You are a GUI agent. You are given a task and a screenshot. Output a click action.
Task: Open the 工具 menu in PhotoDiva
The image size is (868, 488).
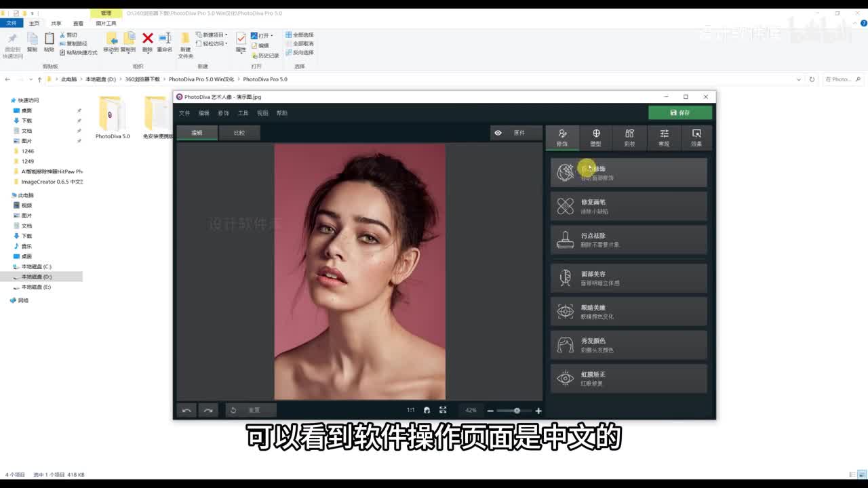coord(243,113)
